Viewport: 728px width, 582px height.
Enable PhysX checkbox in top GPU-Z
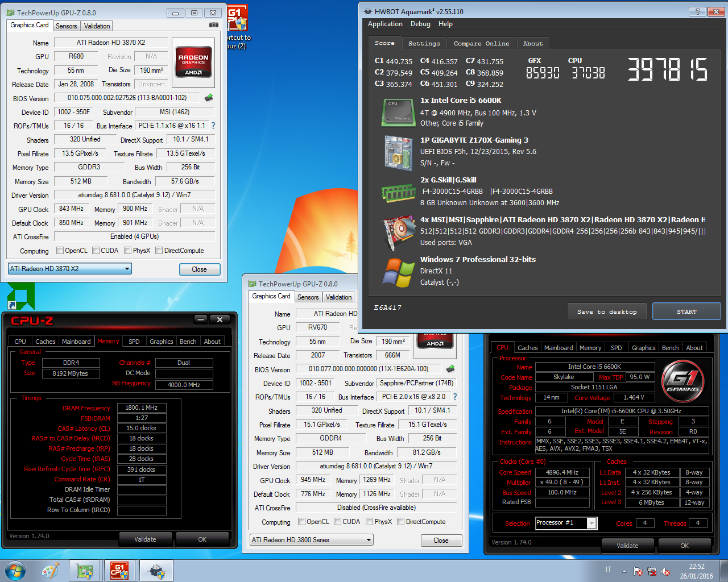click(x=128, y=251)
